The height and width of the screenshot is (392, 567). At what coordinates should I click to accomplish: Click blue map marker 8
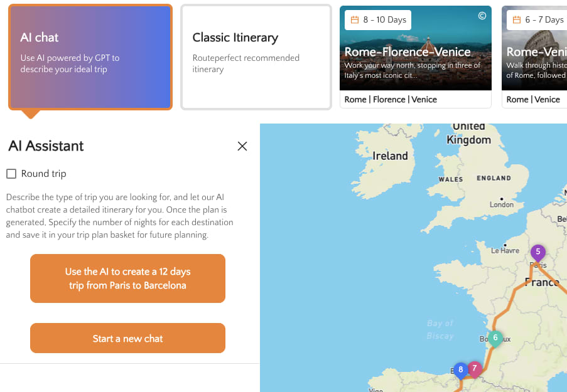(x=461, y=370)
